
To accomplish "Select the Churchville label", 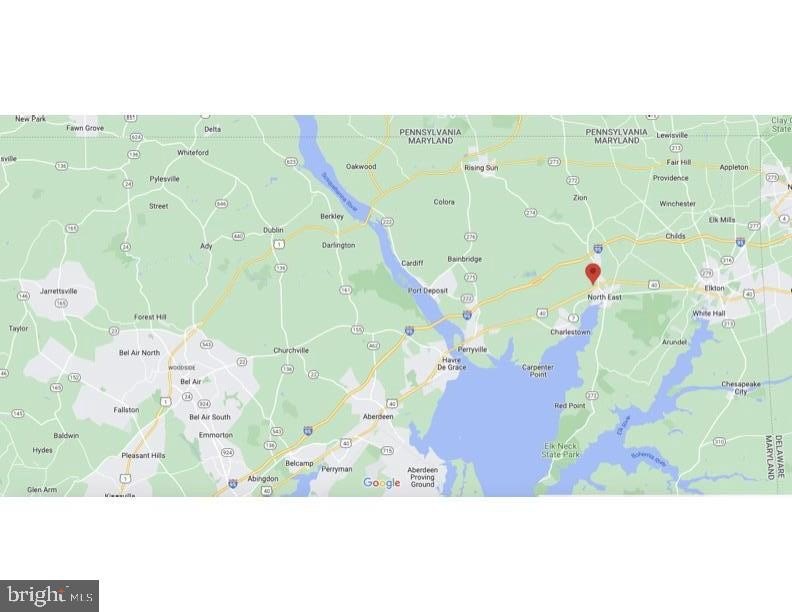I will tap(291, 350).
